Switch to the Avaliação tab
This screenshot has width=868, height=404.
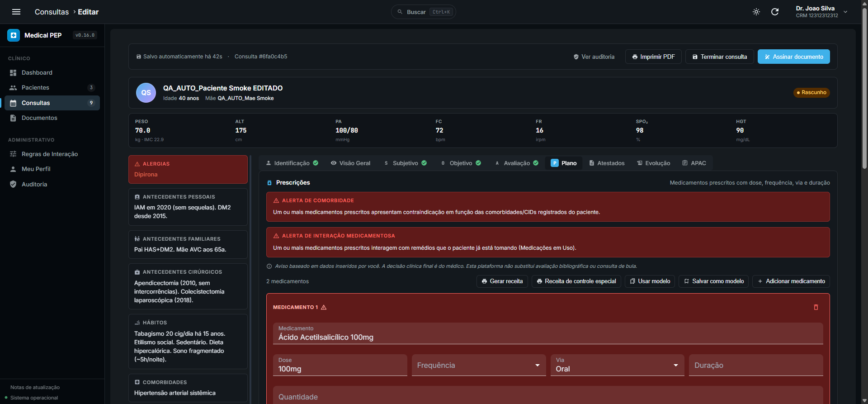tap(517, 163)
